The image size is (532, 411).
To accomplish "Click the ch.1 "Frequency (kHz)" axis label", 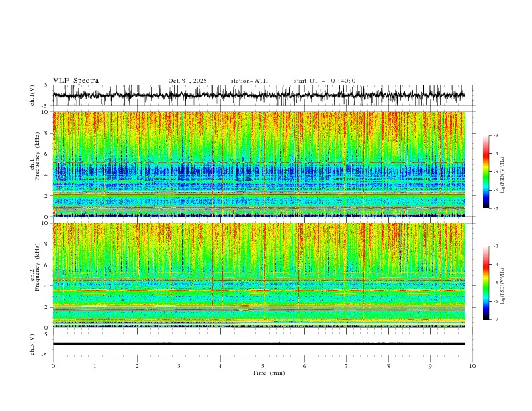I will (37, 154).
